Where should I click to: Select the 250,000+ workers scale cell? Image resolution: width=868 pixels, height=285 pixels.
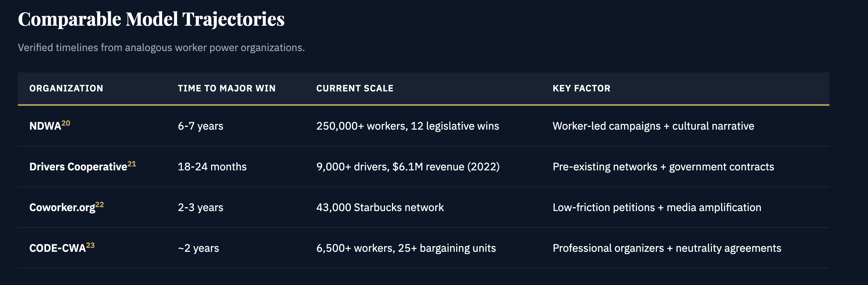pyautogui.click(x=408, y=126)
